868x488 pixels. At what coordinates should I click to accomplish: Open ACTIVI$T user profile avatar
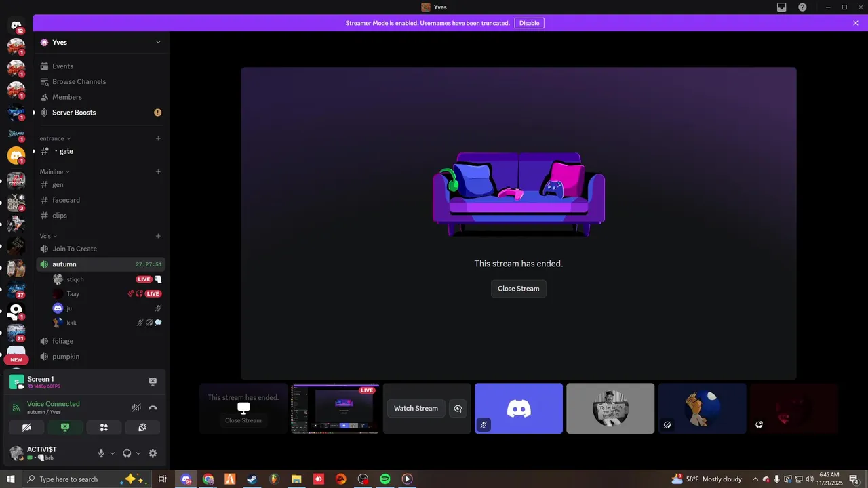click(x=16, y=453)
